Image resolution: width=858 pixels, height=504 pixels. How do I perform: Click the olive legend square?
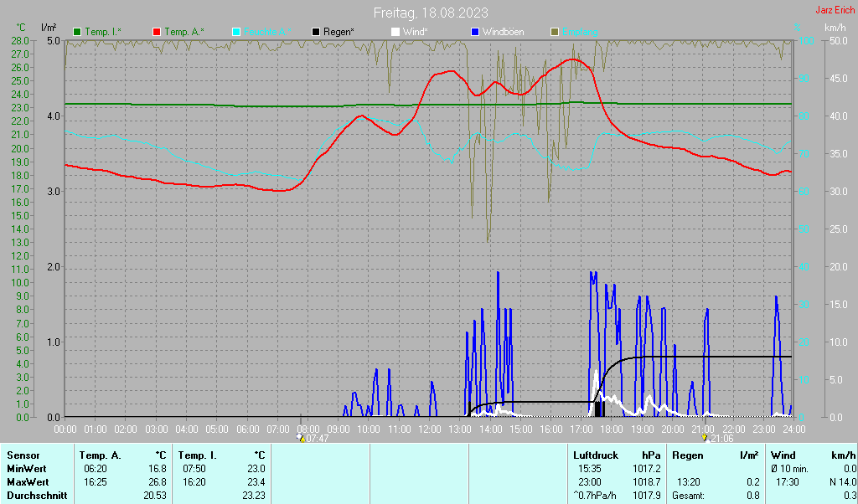[x=555, y=32]
